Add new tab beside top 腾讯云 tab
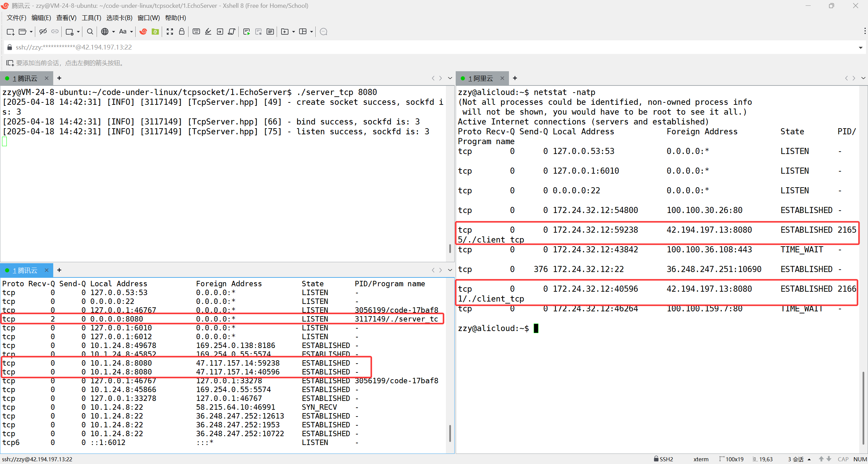The image size is (868, 464). coord(59,78)
